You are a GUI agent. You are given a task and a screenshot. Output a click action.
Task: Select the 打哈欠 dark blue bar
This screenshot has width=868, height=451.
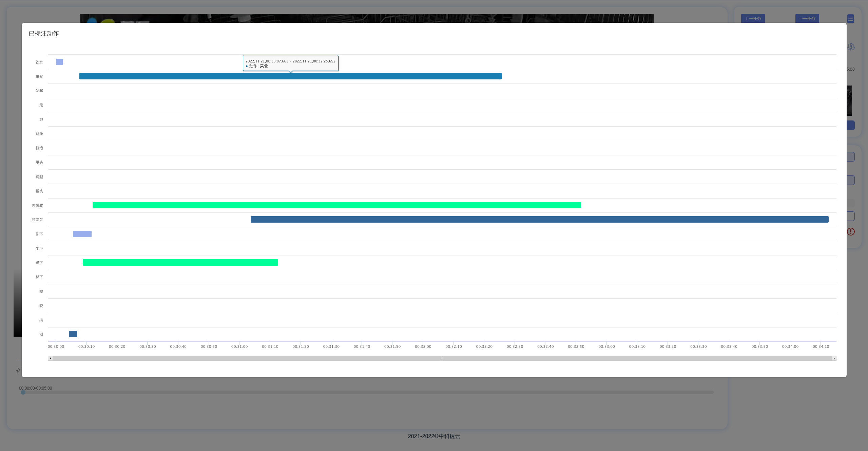point(539,220)
